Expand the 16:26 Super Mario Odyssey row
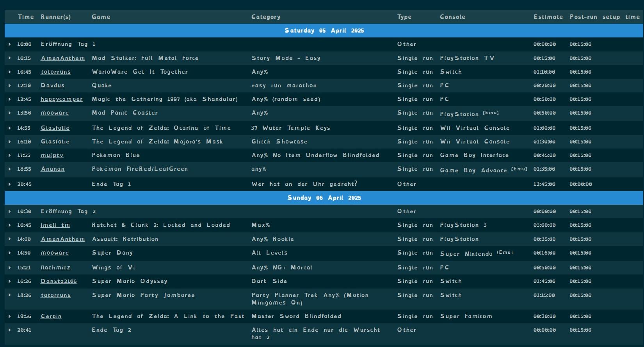This screenshot has width=644, height=347. (10, 281)
